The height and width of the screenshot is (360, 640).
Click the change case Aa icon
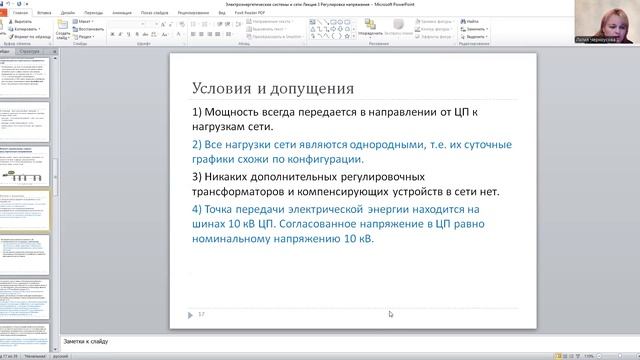tap(165, 35)
